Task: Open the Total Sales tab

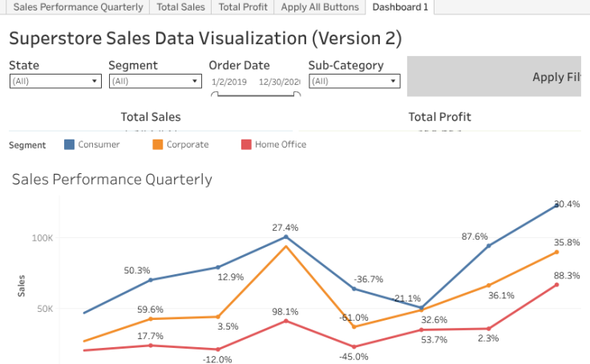Action: point(180,7)
